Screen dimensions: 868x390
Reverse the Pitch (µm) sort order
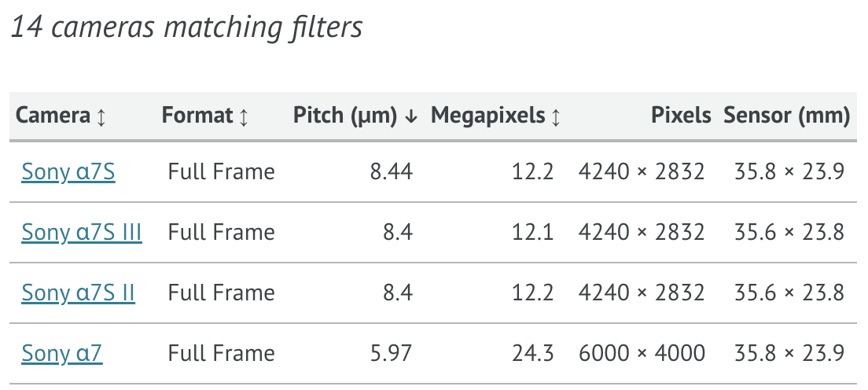point(345,116)
